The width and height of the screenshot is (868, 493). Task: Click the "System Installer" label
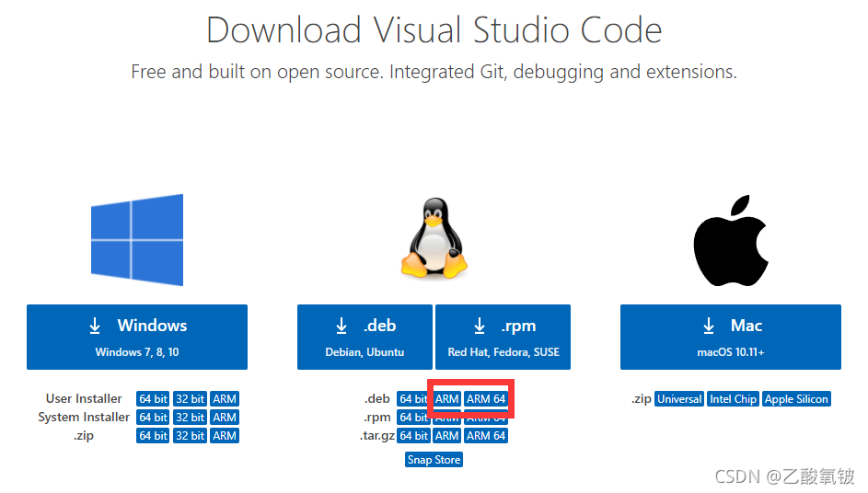coord(84,418)
